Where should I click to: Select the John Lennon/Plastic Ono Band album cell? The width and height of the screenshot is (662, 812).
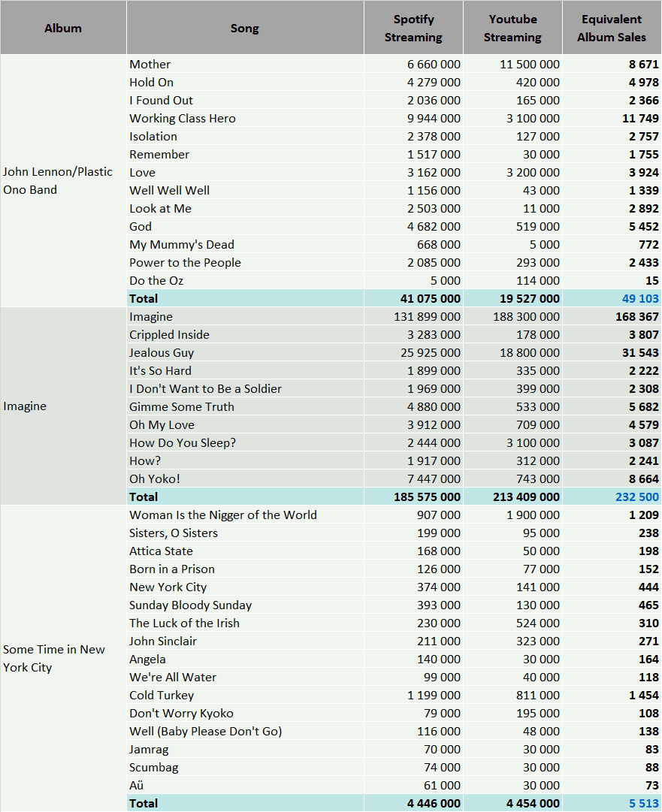63,181
